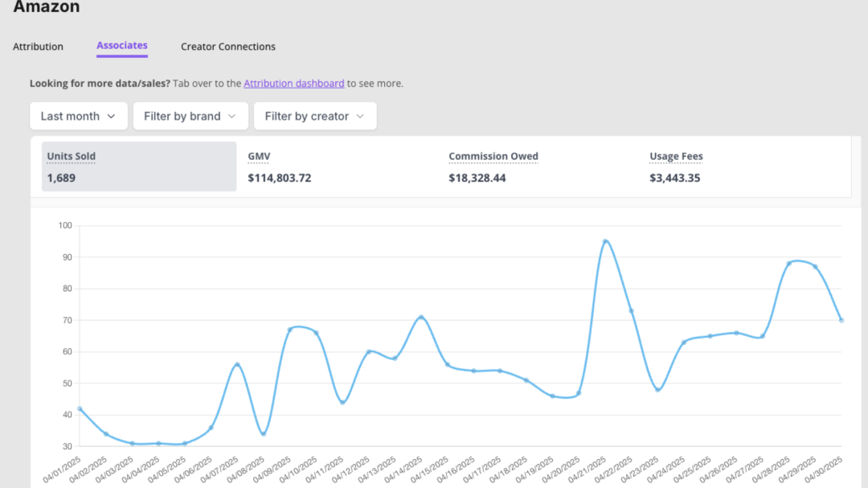This screenshot has width=868, height=488.
Task: Click the 04/23/2025 dip data point
Action: (657, 390)
